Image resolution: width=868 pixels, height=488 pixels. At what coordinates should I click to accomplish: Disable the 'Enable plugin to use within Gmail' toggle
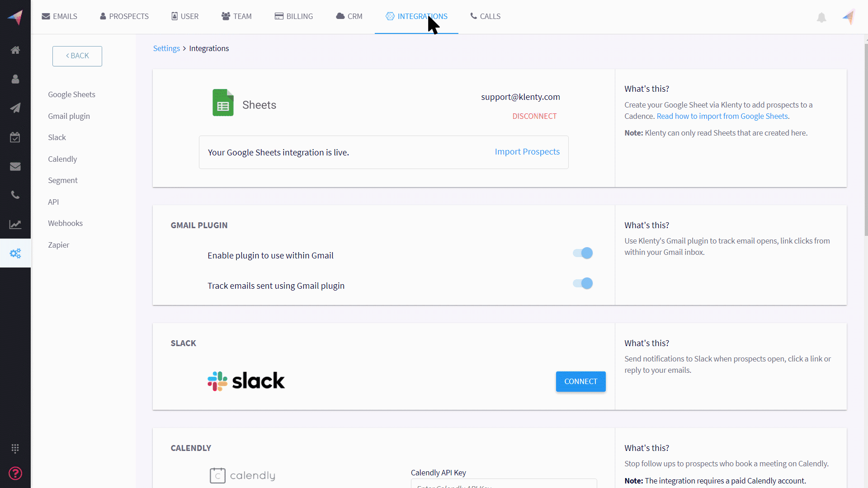click(x=583, y=253)
